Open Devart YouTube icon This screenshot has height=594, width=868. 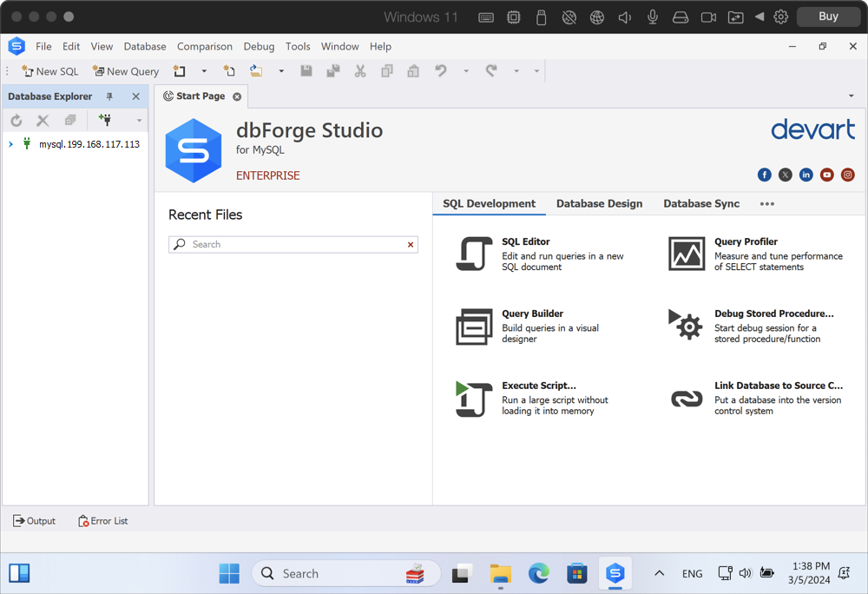[826, 175]
